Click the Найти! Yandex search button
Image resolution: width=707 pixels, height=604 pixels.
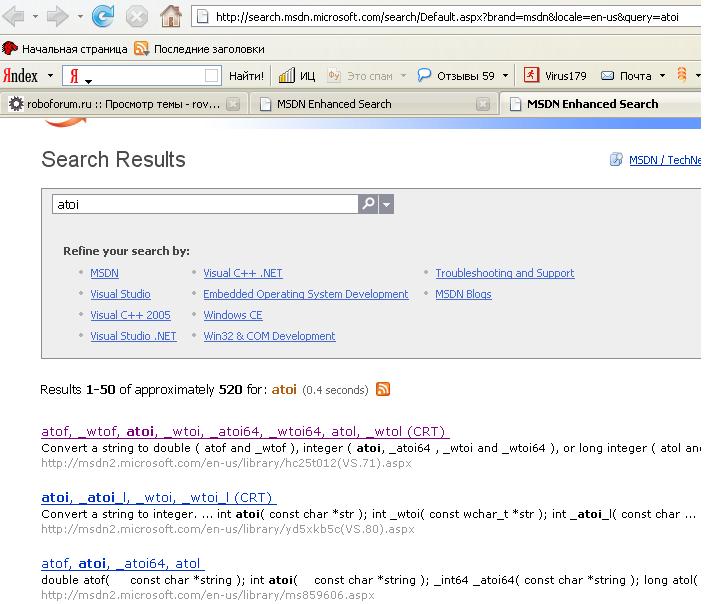pyautogui.click(x=246, y=76)
